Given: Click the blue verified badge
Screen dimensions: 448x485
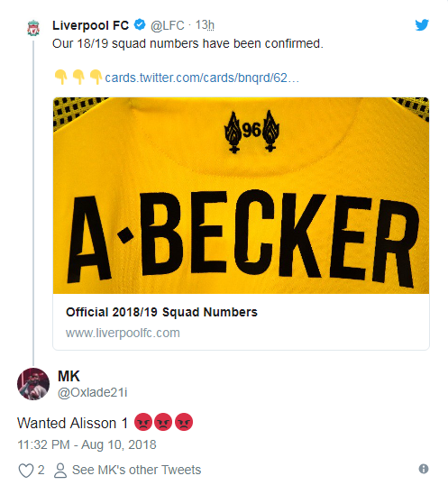Looking at the screenshot, I should [x=140, y=24].
